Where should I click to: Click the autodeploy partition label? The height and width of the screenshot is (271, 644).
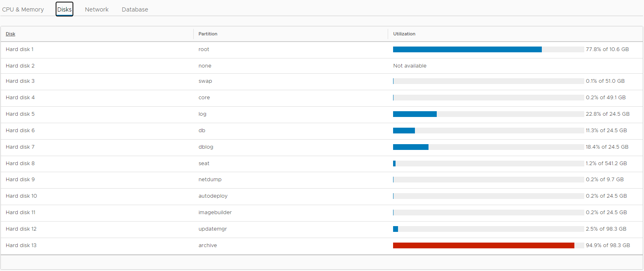click(x=213, y=196)
